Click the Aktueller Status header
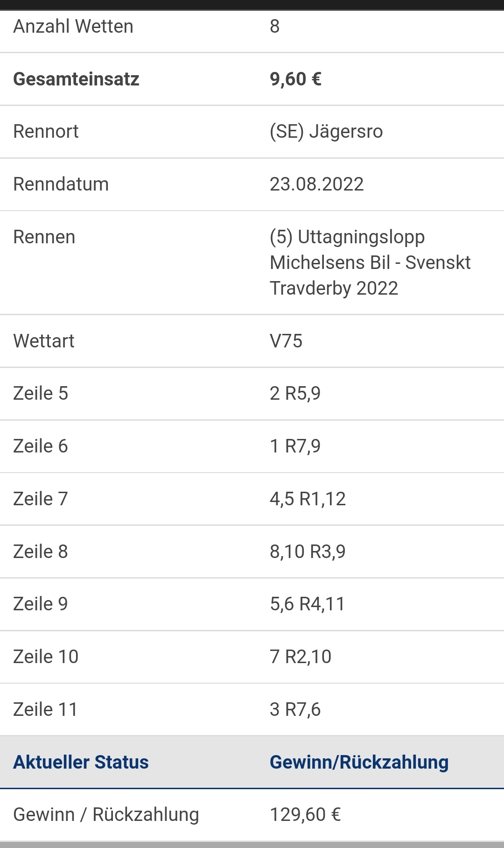Screen dimensions: 504x848 point(81,762)
